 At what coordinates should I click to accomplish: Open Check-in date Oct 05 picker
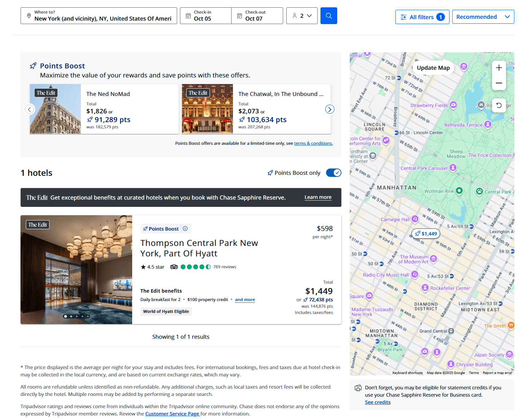coord(206,16)
